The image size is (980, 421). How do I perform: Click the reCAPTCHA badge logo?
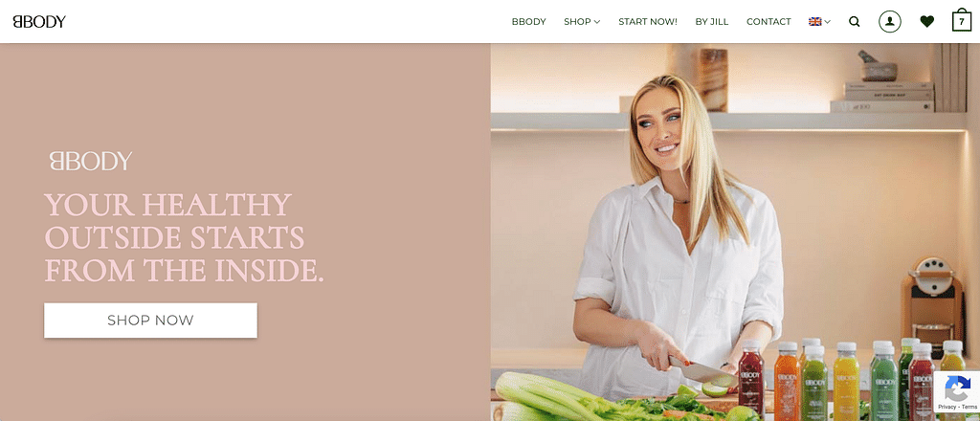tap(957, 388)
